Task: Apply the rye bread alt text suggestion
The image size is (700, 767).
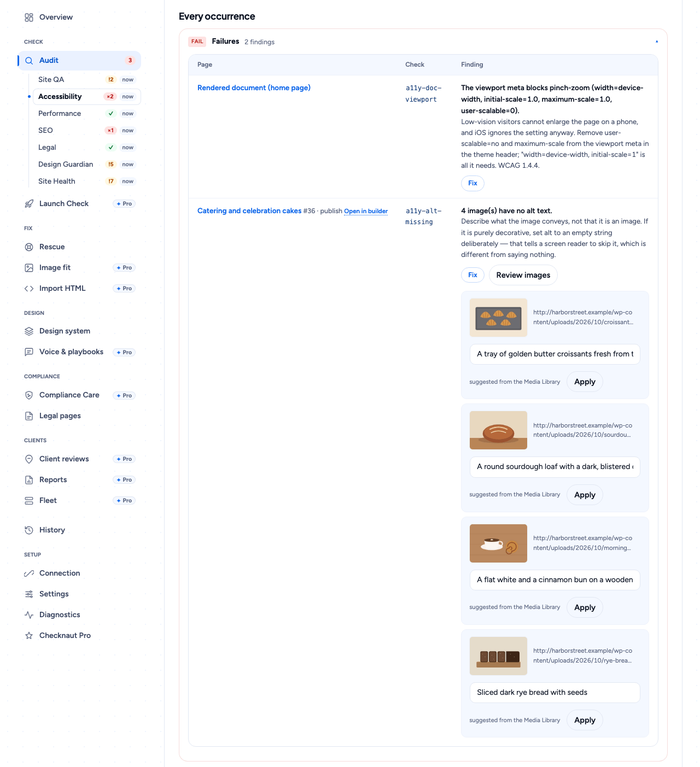Action: pyautogui.click(x=585, y=720)
